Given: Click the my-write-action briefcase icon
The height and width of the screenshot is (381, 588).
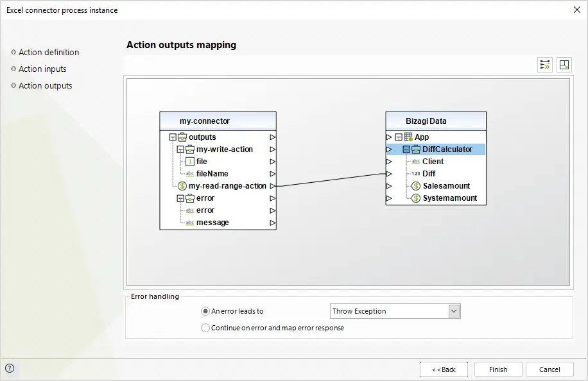Looking at the screenshot, I should [x=190, y=149].
